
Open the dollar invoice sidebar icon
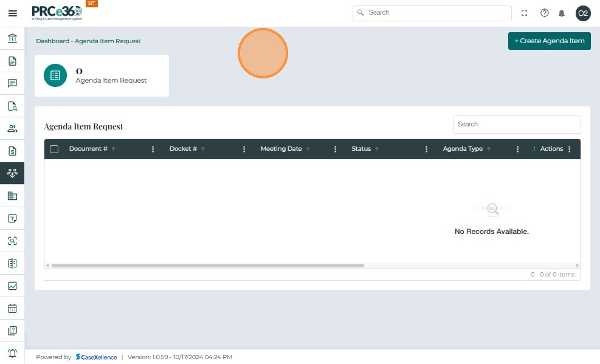click(12, 151)
